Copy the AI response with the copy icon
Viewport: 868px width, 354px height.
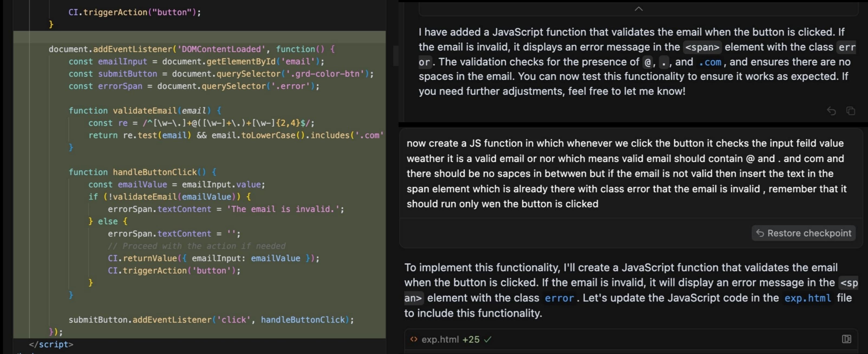[x=850, y=111]
